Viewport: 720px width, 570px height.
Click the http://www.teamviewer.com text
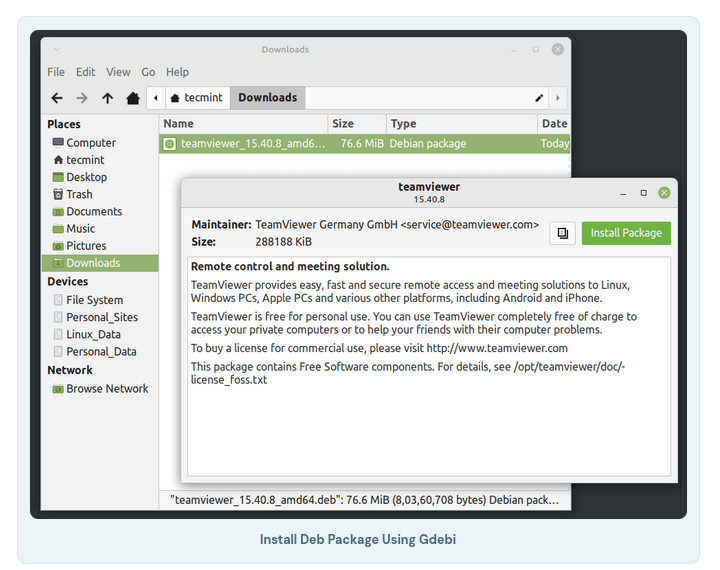point(497,348)
